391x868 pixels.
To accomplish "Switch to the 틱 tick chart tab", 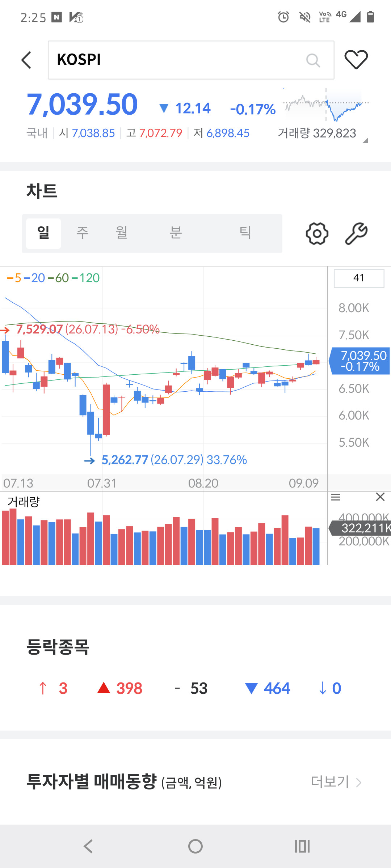I will (245, 232).
